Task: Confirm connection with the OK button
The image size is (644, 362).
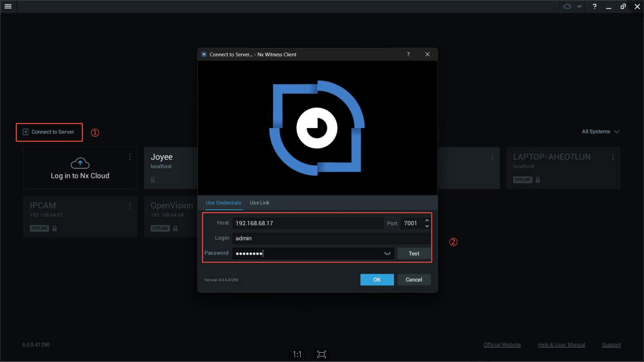Action: pos(377,280)
